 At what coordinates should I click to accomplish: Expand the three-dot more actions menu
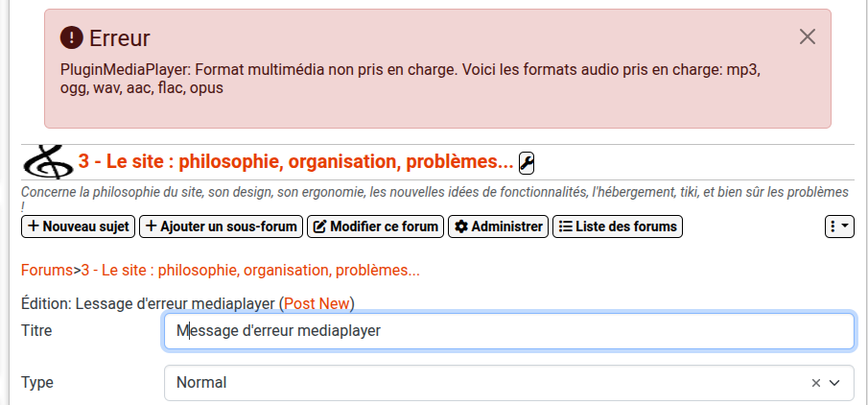point(839,226)
